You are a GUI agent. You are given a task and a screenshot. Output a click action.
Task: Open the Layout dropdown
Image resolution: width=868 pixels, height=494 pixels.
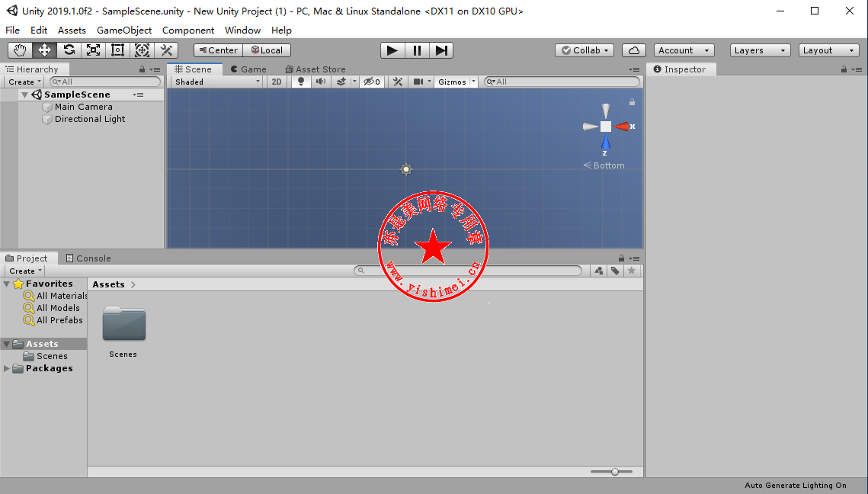pyautogui.click(x=828, y=50)
